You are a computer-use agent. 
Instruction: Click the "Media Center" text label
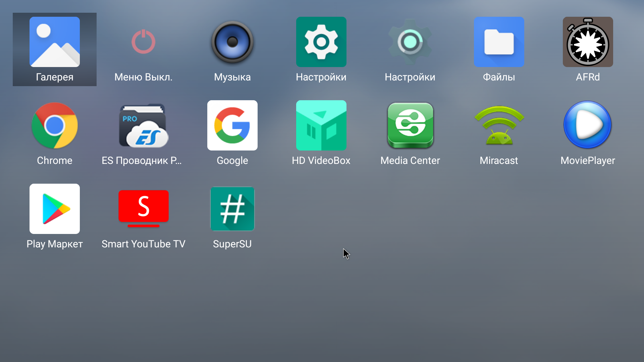coord(410,161)
